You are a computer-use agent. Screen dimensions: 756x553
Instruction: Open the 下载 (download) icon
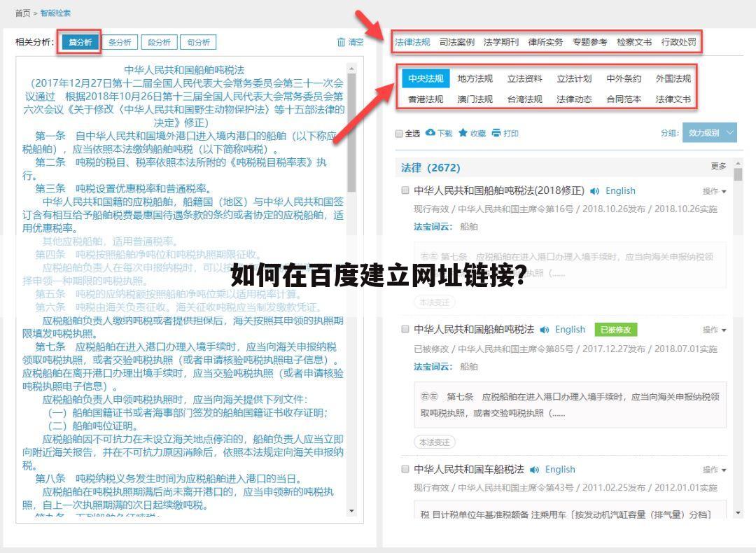click(x=432, y=134)
